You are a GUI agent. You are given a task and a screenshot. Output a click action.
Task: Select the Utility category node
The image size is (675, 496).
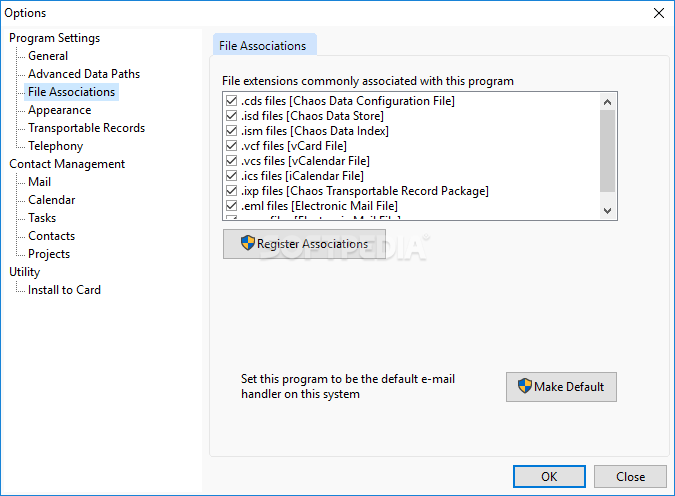coord(25,272)
